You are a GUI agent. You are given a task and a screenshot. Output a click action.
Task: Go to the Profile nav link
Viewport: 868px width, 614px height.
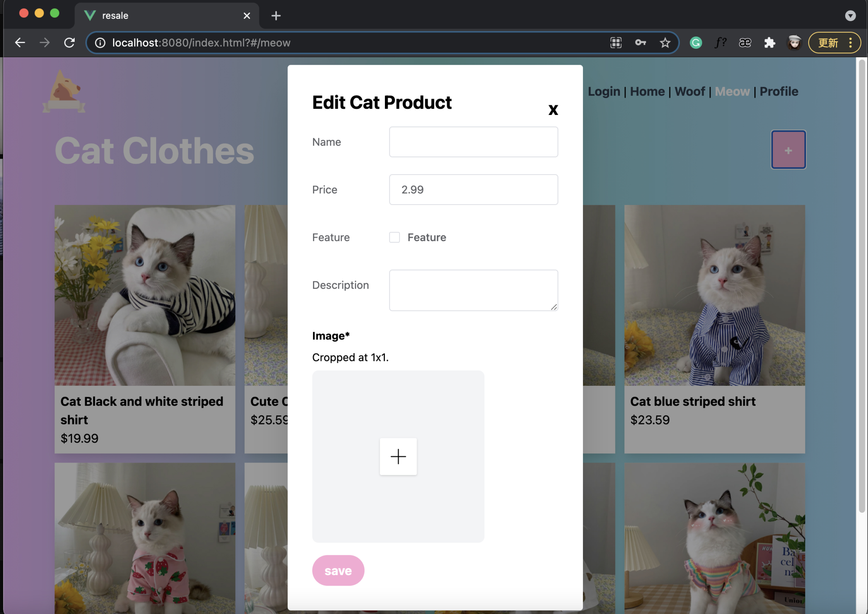[779, 91]
